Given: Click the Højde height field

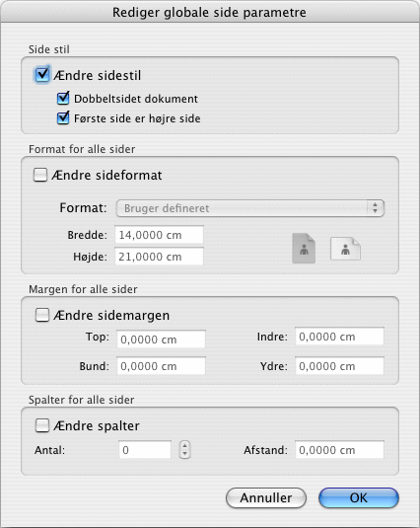Looking at the screenshot, I should pyautogui.click(x=159, y=257).
